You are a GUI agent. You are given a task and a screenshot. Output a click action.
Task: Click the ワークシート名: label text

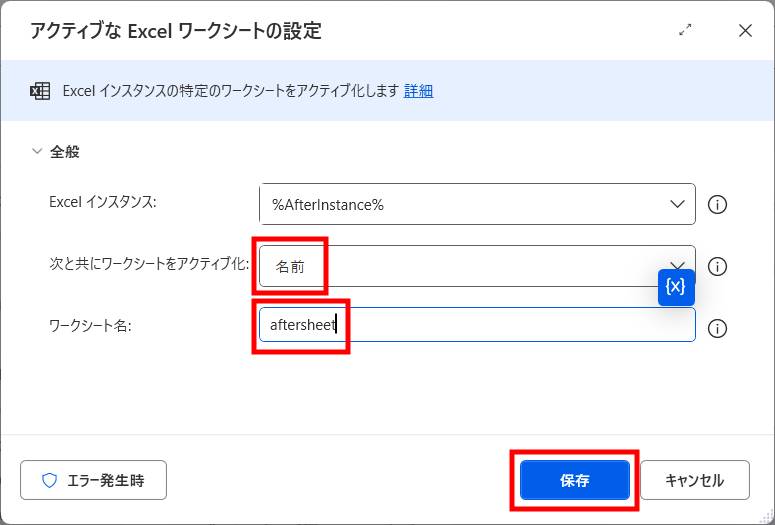(90, 326)
